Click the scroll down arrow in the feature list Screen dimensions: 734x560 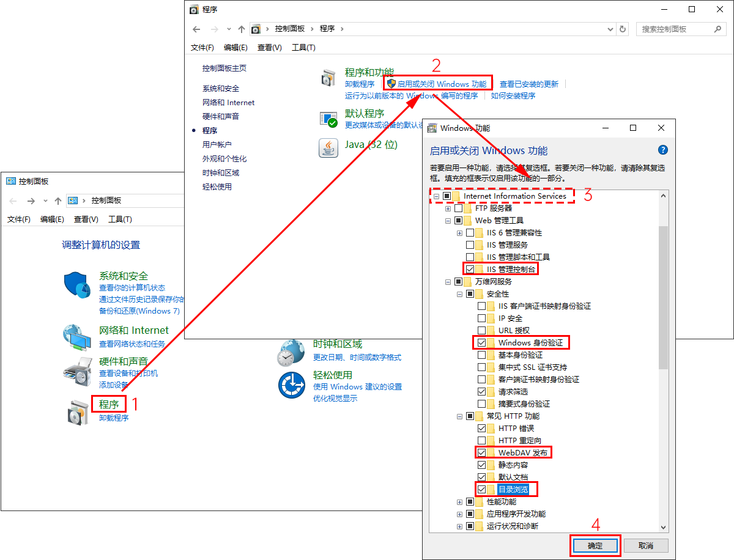pyautogui.click(x=663, y=527)
